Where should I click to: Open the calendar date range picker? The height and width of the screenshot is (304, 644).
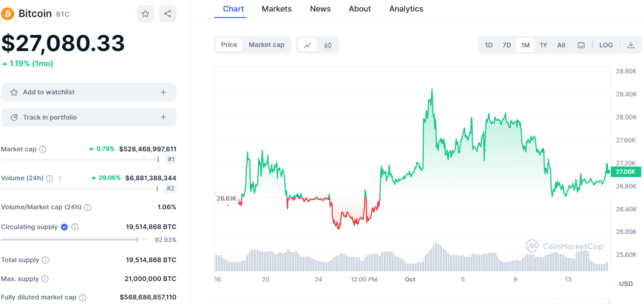click(x=581, y=45)
